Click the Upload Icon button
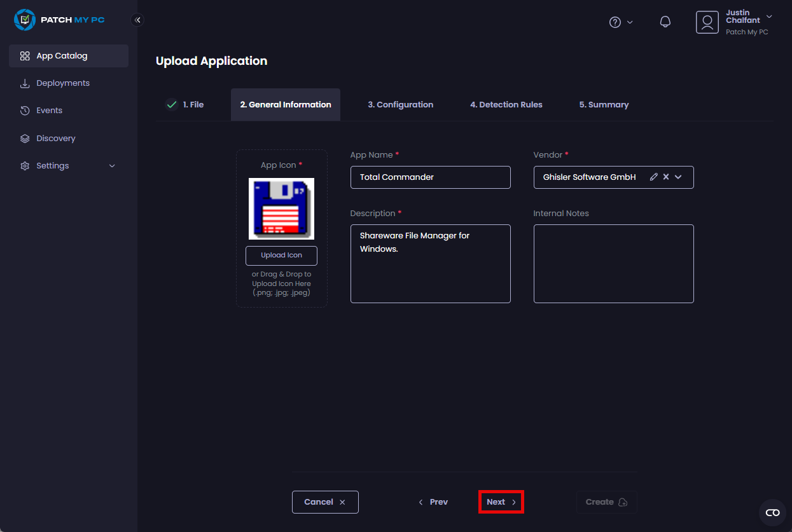The width and height of the screenshot is (792, 532). pos(281,256)
